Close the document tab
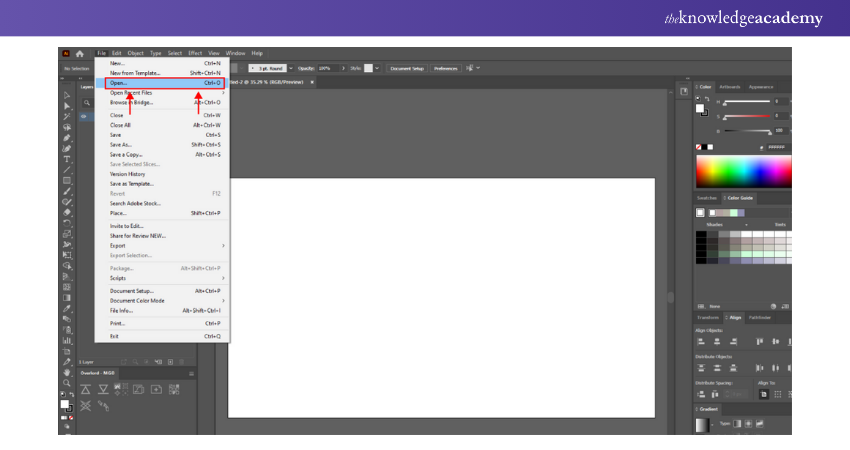Image resolution: width=850 pixels, height=450 pixels. pos(315,81)
